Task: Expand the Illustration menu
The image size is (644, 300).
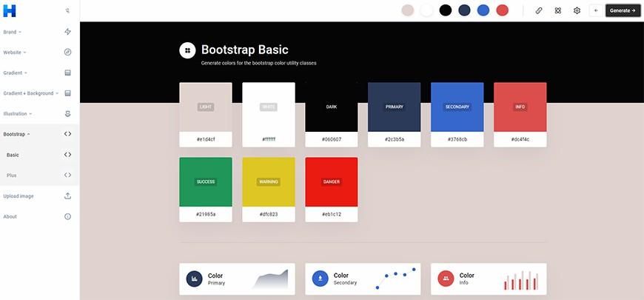Action: coord(18,114)
